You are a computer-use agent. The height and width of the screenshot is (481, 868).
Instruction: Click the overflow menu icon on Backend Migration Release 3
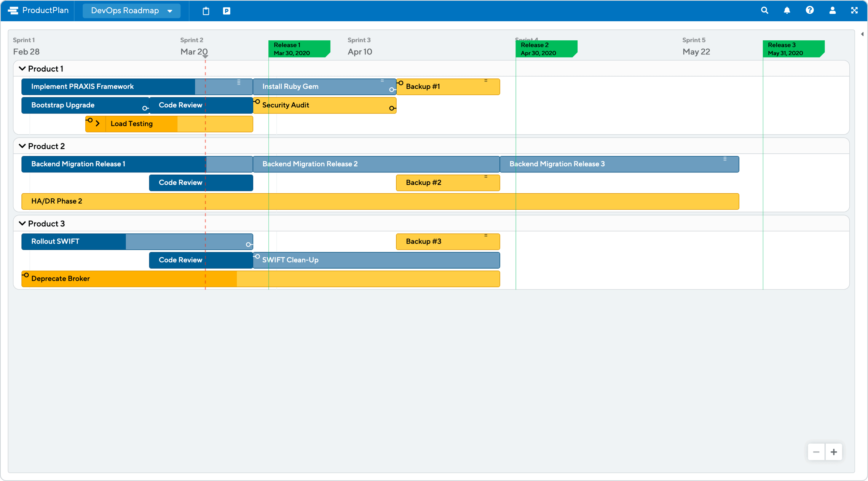[x=724, y=158]
